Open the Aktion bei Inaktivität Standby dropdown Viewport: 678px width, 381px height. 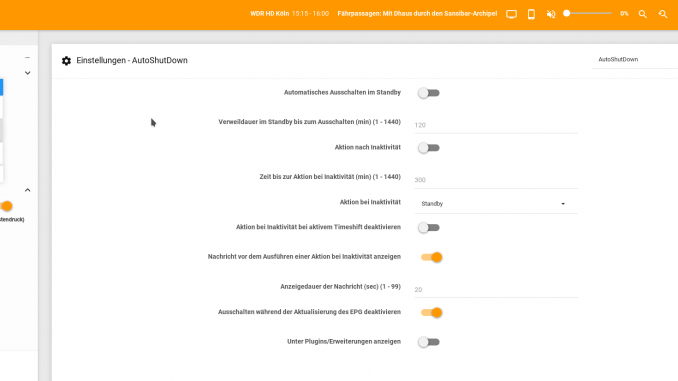496,203
